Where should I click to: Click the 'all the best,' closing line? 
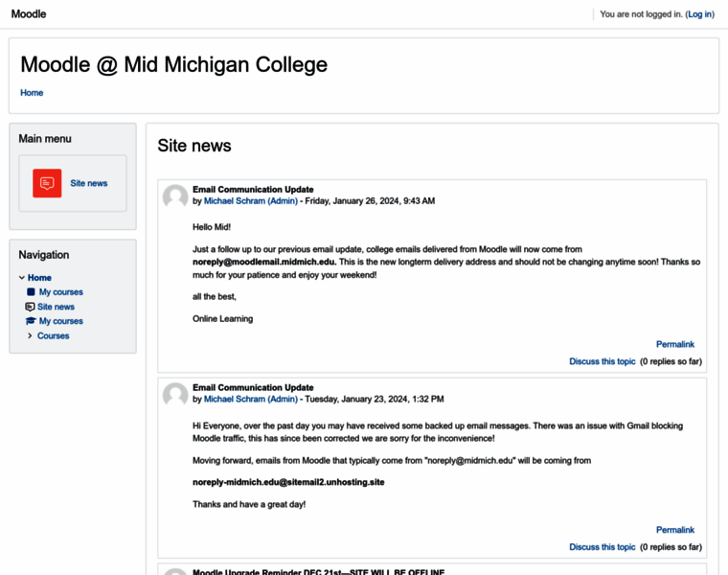click(215, 296)
